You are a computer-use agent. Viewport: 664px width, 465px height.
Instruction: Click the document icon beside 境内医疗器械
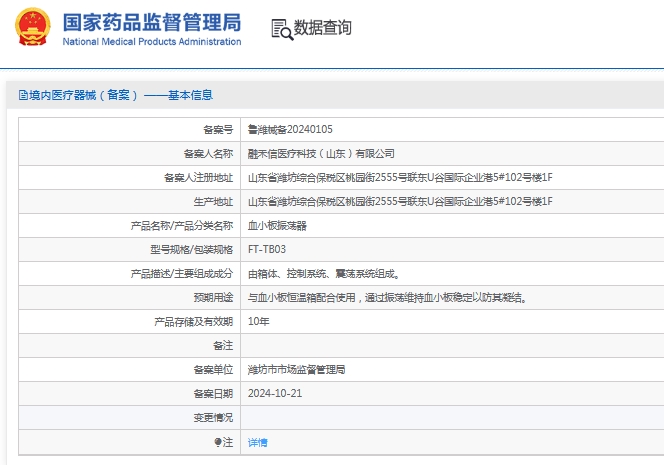click(23, 95)
